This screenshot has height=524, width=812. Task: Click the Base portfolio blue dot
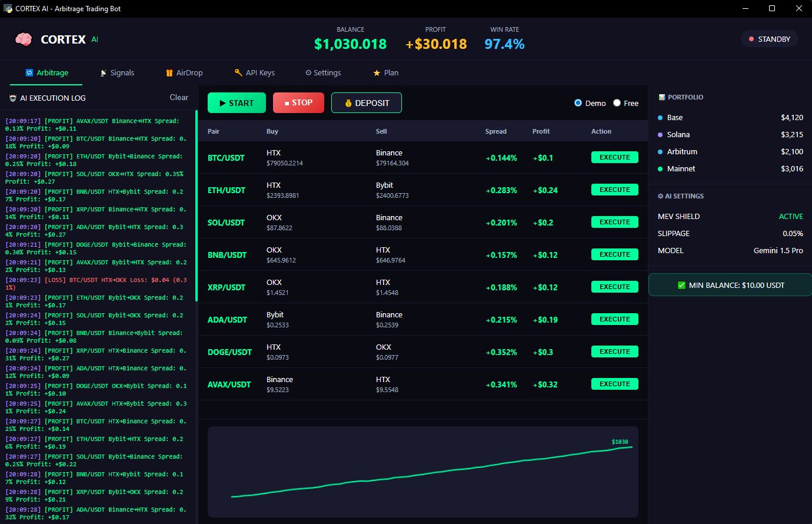point(660,118)
